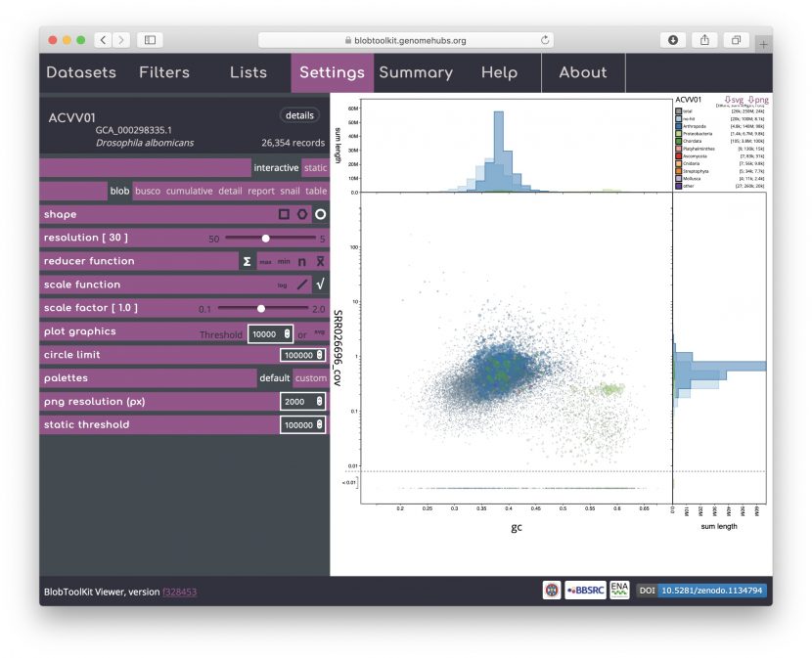Click the BBSRC logo in the footer
Screen dimensions: 812x658
pos(585,590)
